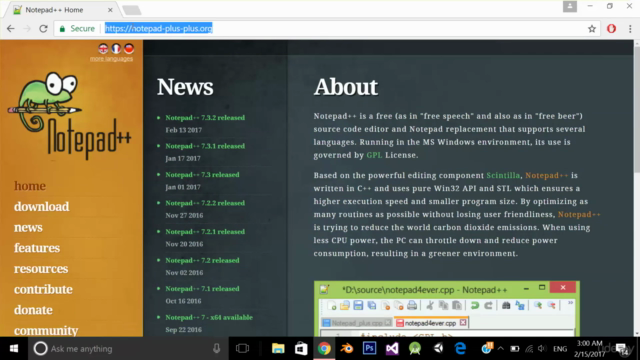The height and width of the screenshot is (360, 640).
Task: Open the Opera extension icon in the toolbar
Action: [611, 29]
